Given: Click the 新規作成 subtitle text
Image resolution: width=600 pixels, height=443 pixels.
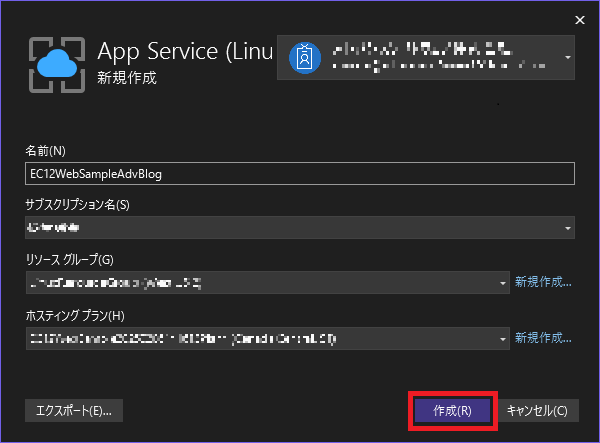Looking at the screenshot, I should (x=127, y=78).
